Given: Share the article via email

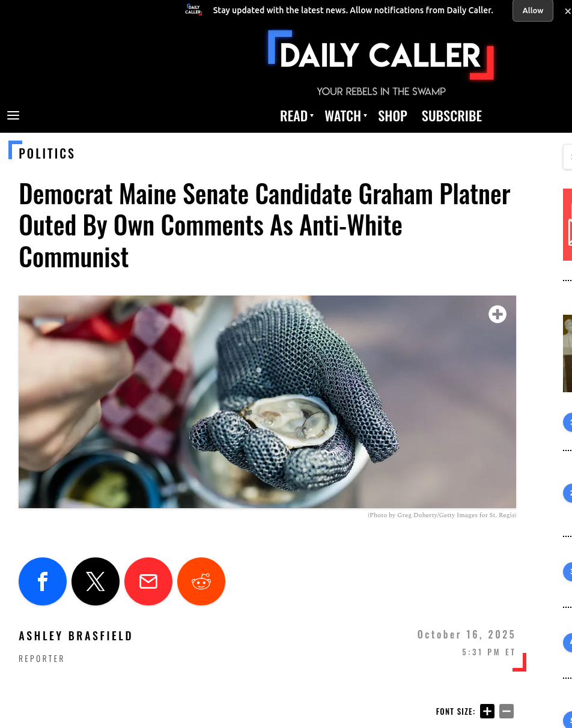Looking at the screenshot, I should (x=148, y=581).
